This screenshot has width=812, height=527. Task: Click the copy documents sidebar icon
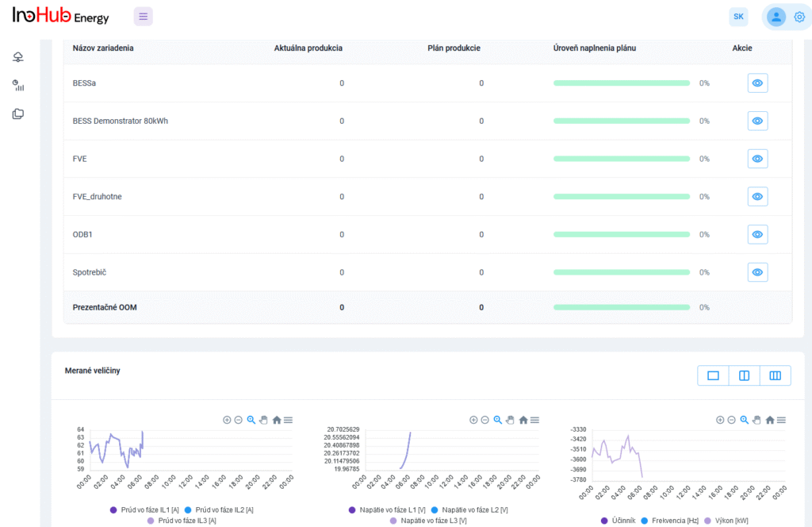pyautogui.click(x=18, y=113)
